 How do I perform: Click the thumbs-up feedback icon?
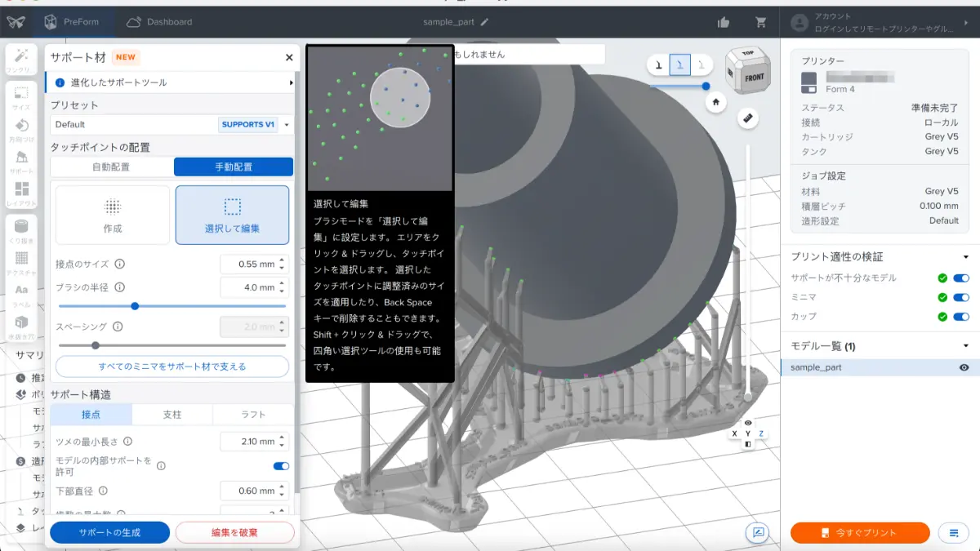point(723,22)
